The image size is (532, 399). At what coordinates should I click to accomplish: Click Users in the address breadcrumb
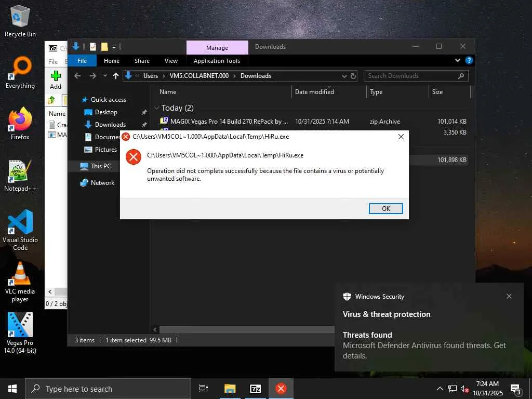(151, 76)
